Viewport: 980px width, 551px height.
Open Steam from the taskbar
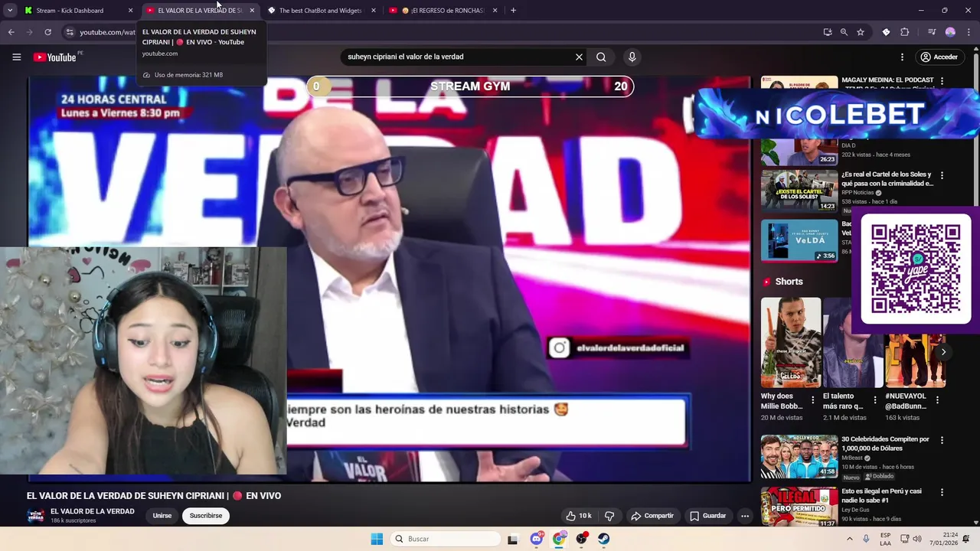tap(604, 539)
